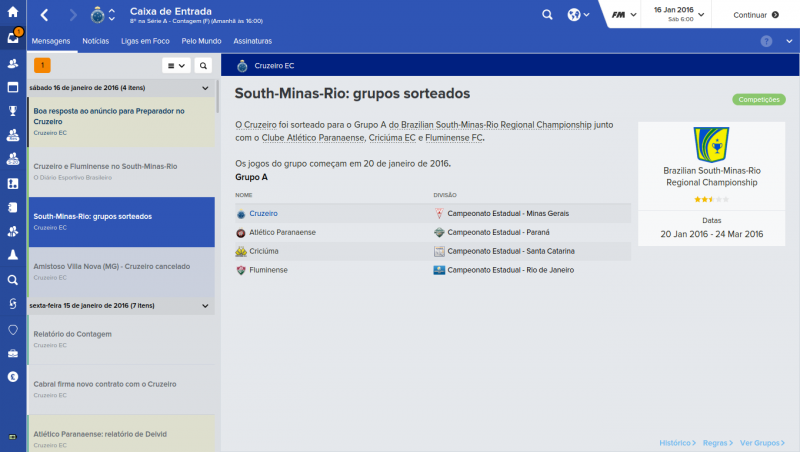800x452 pixels.
Task: Collapse the sábado 16 de janeiro group
Action: [205, 88]
